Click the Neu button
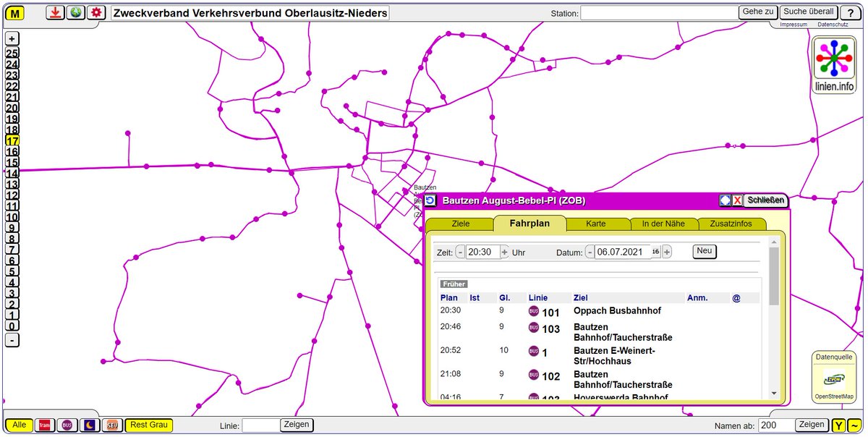 (705, 251)
